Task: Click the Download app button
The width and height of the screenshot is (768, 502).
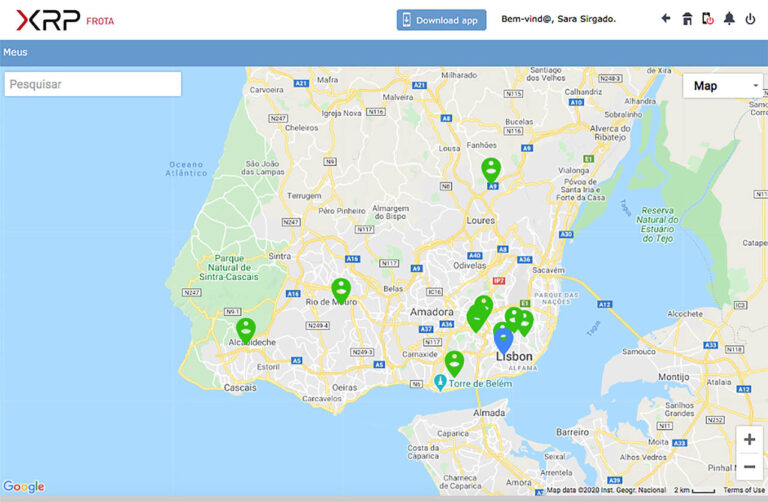Action: [x=441, y=20]
